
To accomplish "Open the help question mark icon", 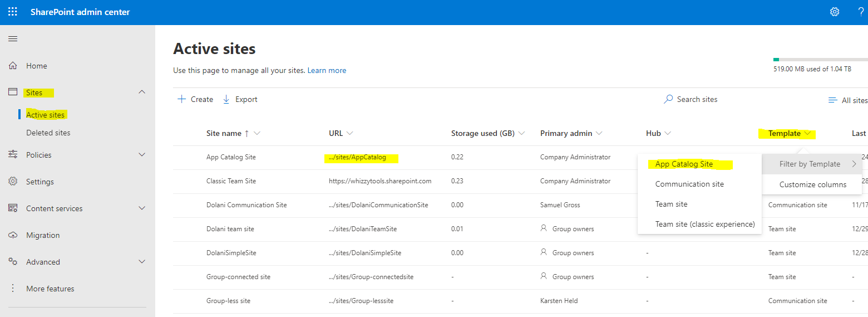I will coord(861,12).
